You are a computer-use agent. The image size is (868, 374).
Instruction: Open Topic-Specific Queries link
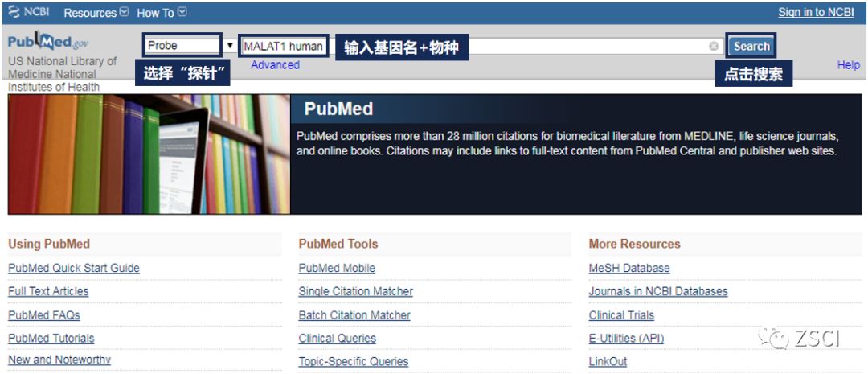[353, 362]
